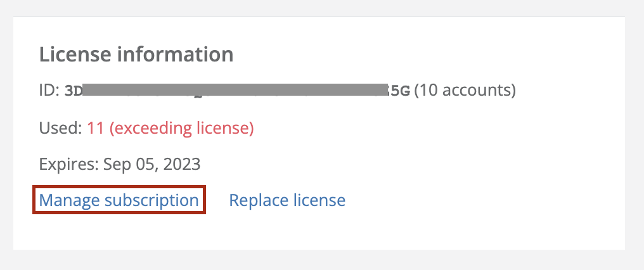Click the License information heading
Image resolution: width=644 pixels, height=270 pixels.
[136, 55]
